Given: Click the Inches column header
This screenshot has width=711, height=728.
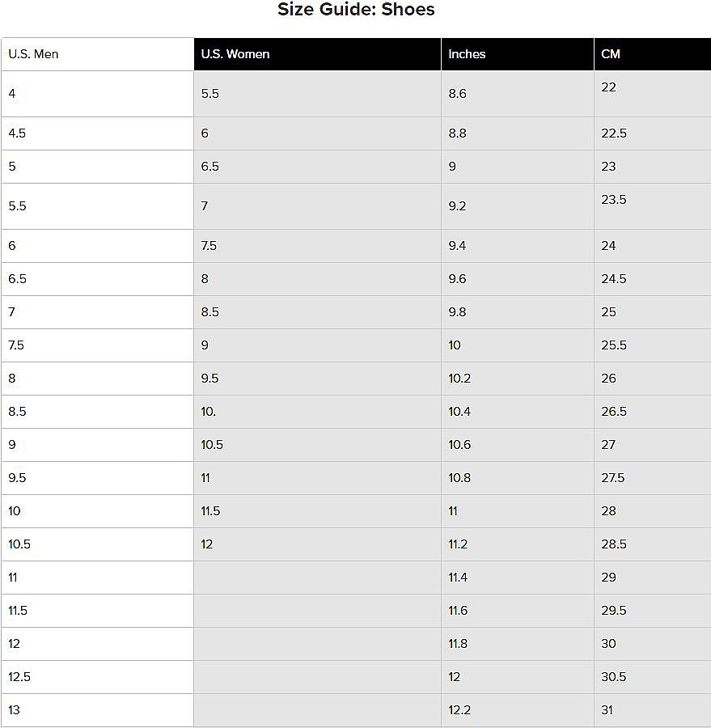Looking at the screenshot, I should 518,54.
